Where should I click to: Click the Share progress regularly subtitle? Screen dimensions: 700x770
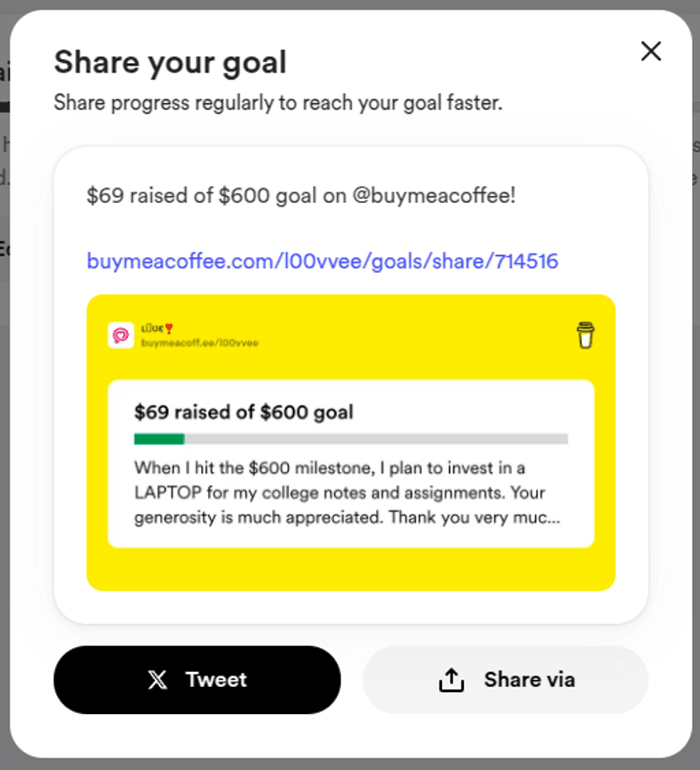(278, 102)
